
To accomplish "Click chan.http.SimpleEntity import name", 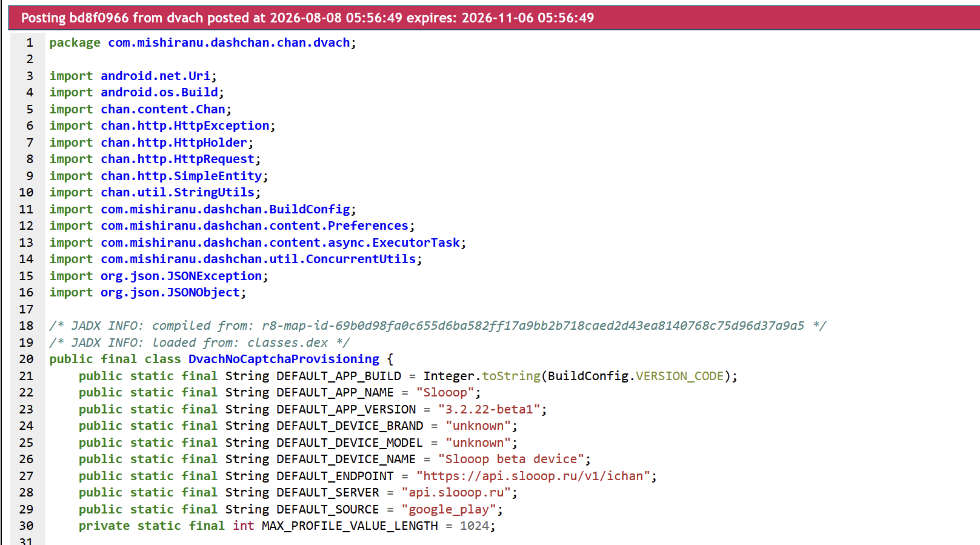I will click(181, 176).
